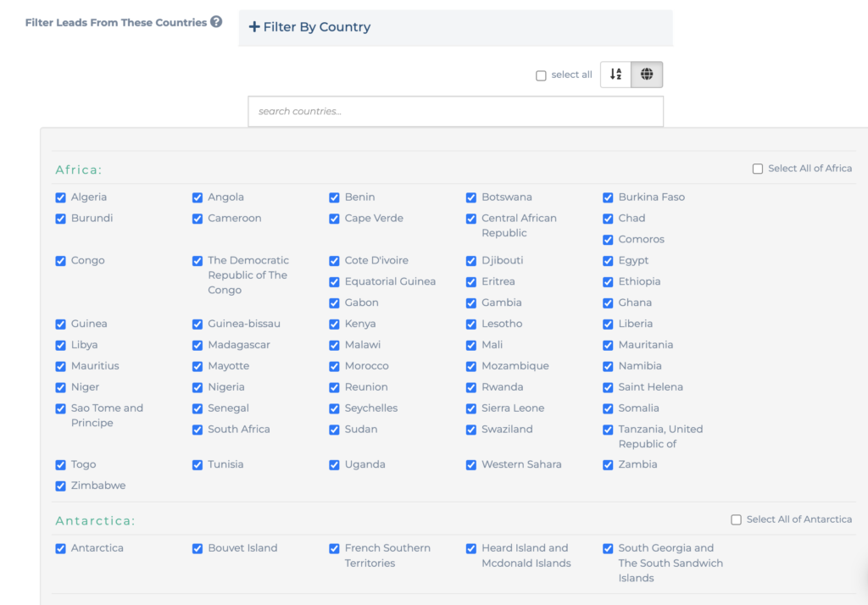Image resolution: width=868 pixels, height=605 pixels.
Task: Tick the select all checkbox
Action: coord(541,75)
